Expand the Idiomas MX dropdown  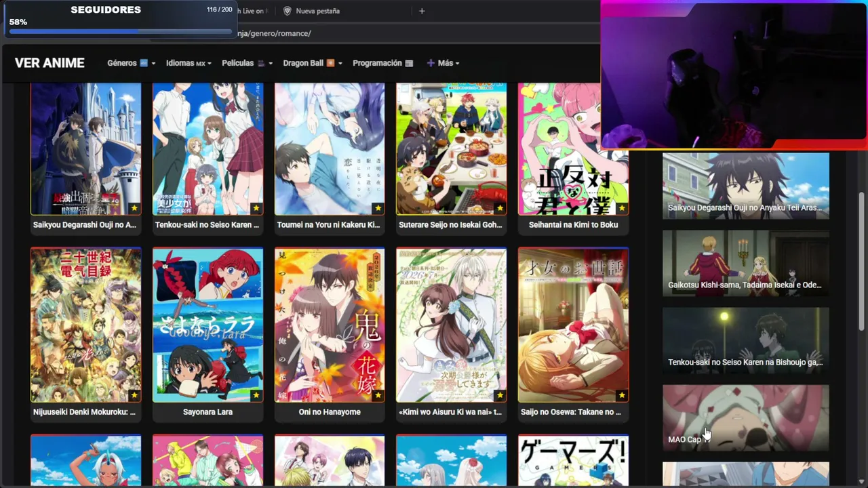(189, 63)
